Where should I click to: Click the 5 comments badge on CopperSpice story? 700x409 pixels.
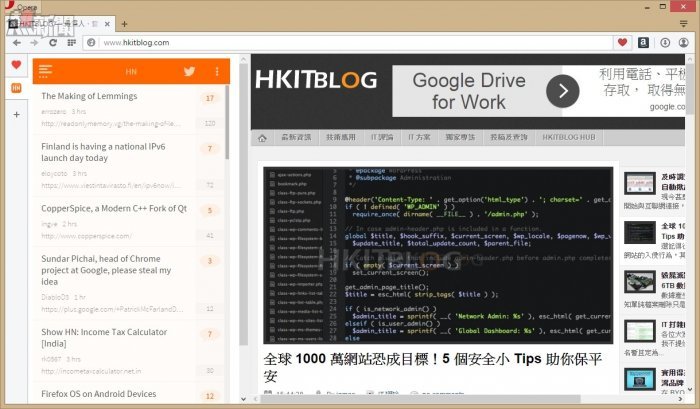pyautogui.click(x=210, y=210)
